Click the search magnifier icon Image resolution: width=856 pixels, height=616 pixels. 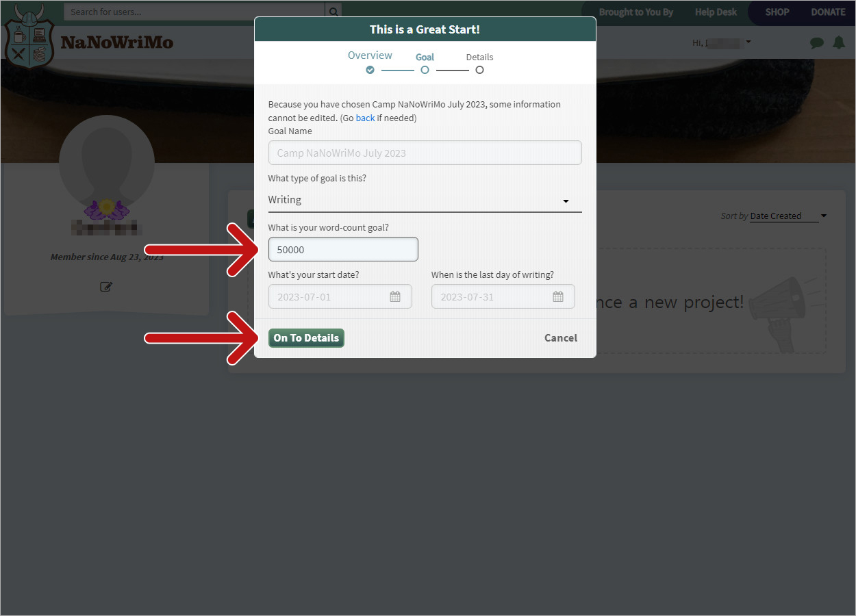point(333,12)
